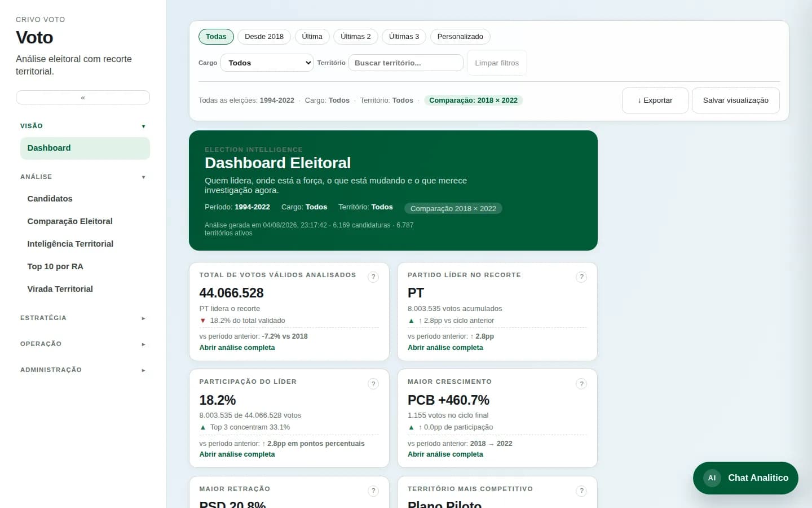This screenshot has width=812, height=508.
Task: Open Dashboard in the sidebar
Action: tap(85, 148)
